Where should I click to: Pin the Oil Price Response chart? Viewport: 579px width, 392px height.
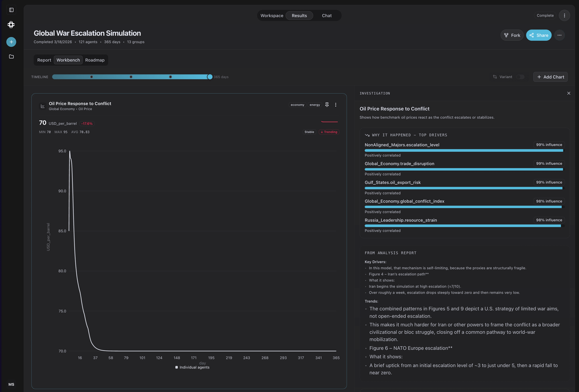pos(327,105)
